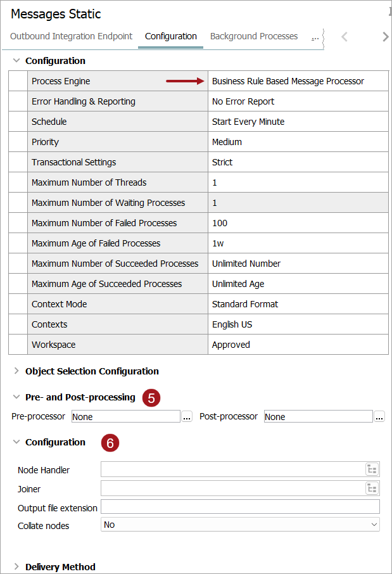Select the Configuration tab
The width and height of the screenshot is (392, 574).
pos(171,37)
